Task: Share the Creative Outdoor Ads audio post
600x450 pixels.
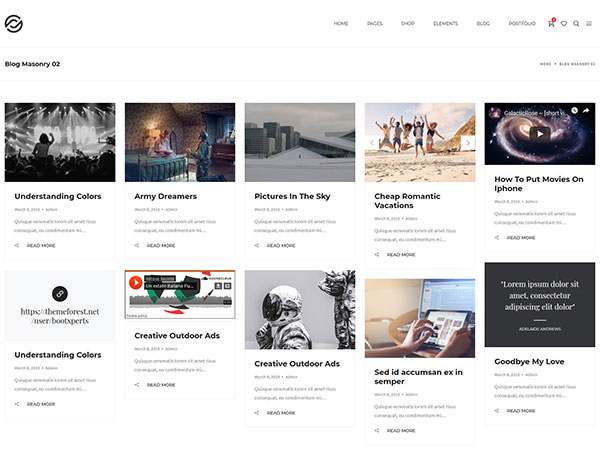Action: 137,385
